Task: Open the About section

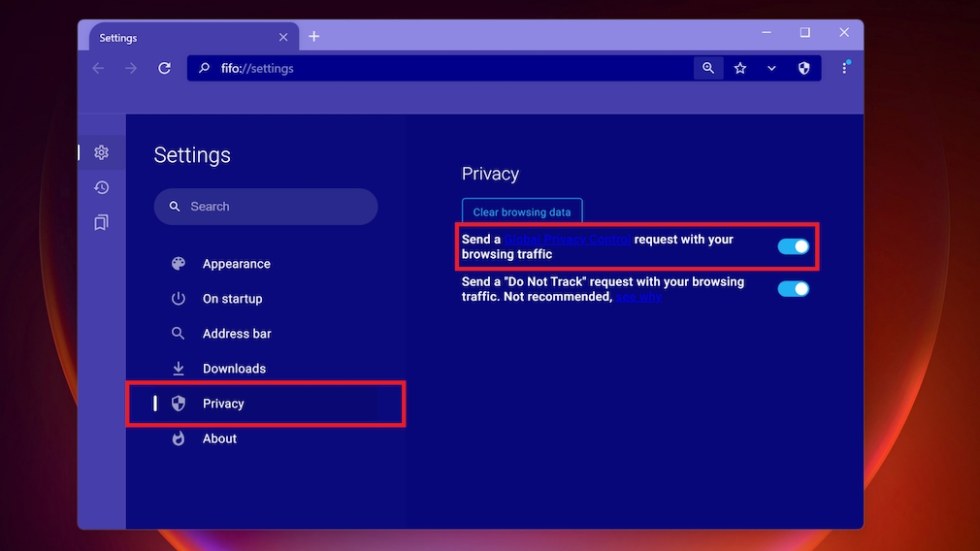Action: (219, 438)
